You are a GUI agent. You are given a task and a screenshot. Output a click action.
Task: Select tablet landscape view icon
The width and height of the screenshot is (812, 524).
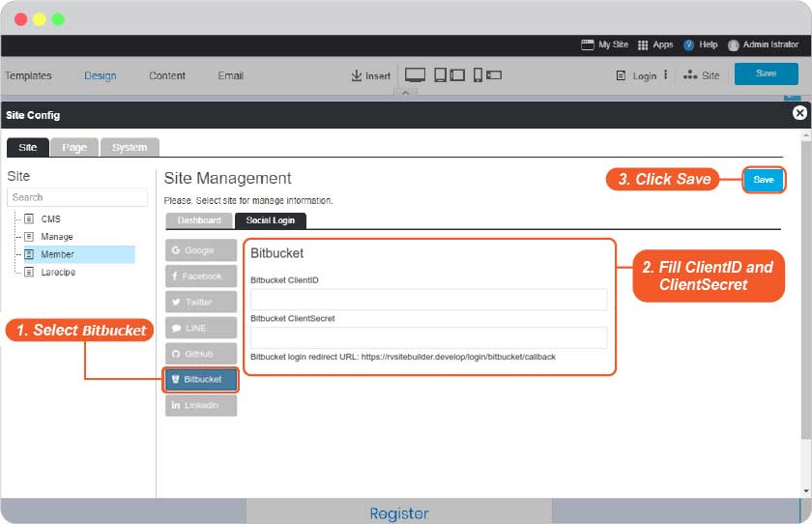coord(457,75)
